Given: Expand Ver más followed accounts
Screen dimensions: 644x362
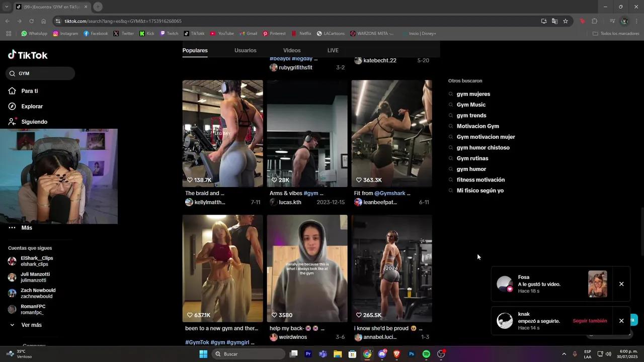Looking at the screenshot, I should (25, 325).
